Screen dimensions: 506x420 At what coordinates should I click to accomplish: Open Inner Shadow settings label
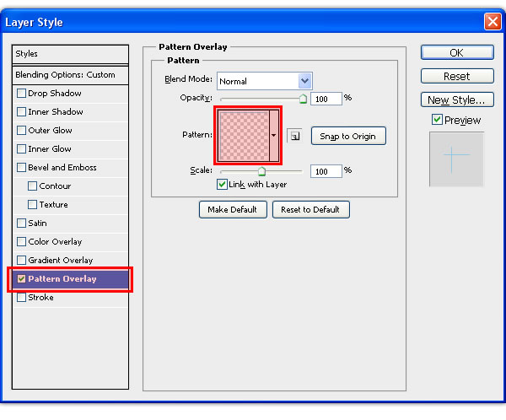pyautogui.click(x=56, y=111)
